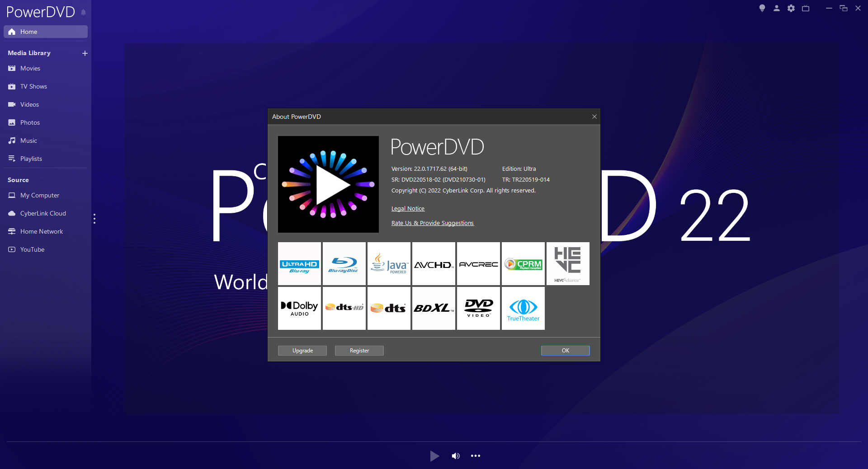The image size is (868, 469).
Task: Click the TR: TR220519-014 text
Action: coord(526,180)
